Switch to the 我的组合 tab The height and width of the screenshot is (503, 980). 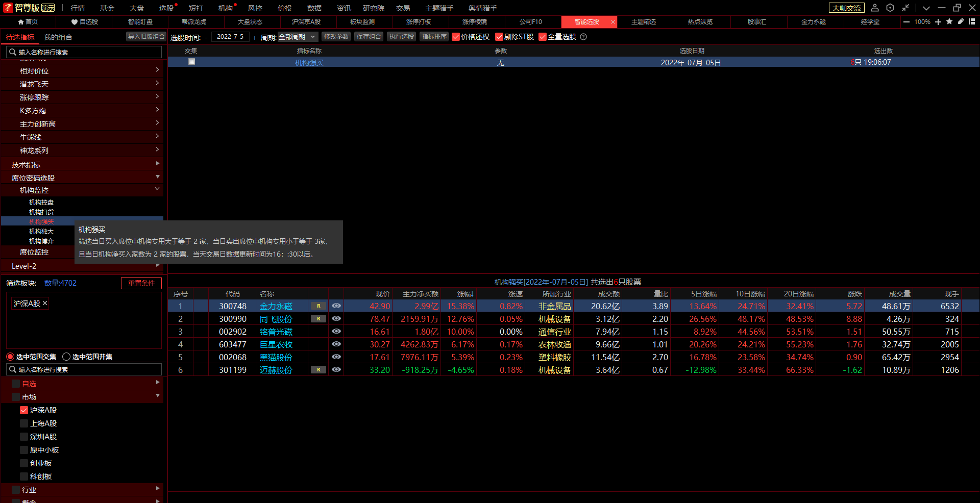coord(58,37)
